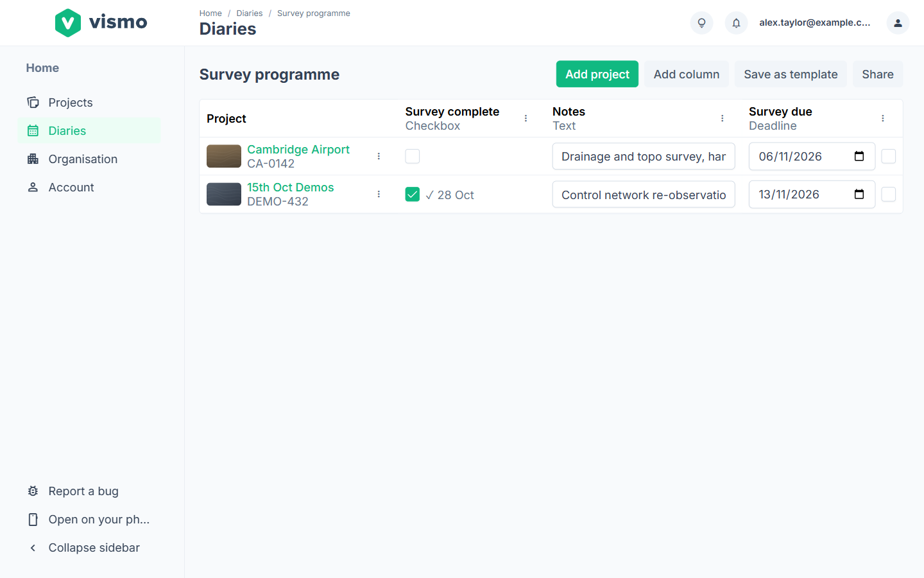The image size is (924, 578).
Task: Click the Account person icon
Action: pos(33,187)
